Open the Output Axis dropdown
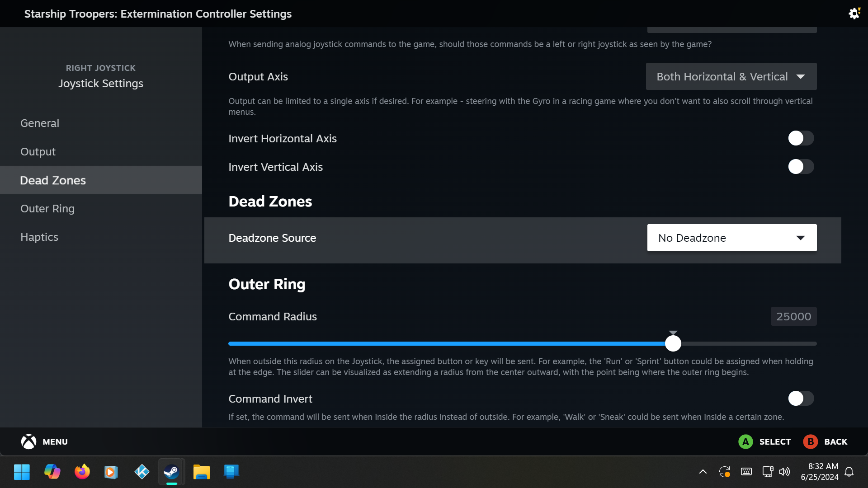The height and width of the screenshot is (488, 868). (731, 76)
